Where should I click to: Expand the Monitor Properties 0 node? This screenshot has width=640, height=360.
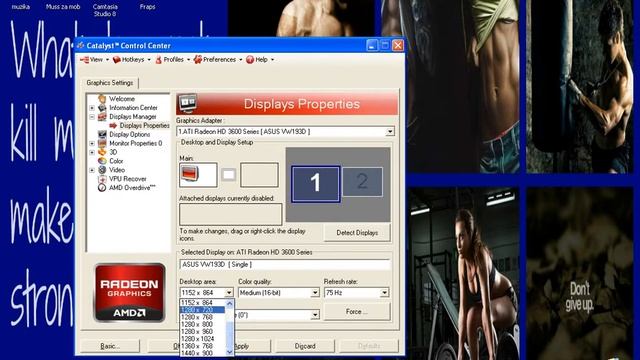[92, 143]
